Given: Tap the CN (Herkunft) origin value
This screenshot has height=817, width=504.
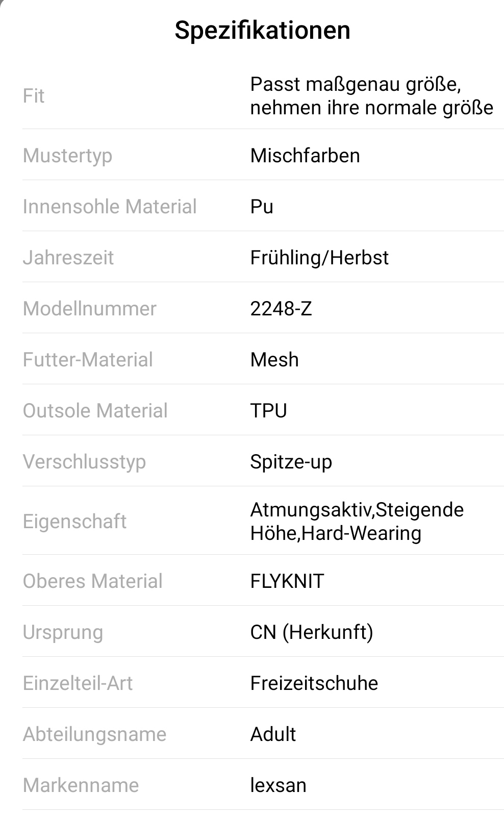Looking at the screenshot, I should pyautogui.click(x=312, y=632).
